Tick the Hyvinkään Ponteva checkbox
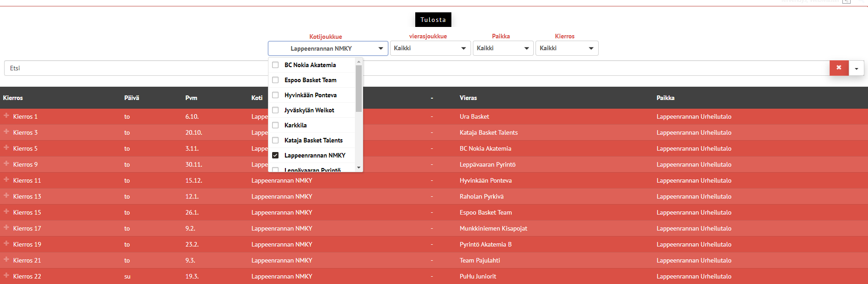This screenshot has height=284, width=868. (x=275, y=95)
